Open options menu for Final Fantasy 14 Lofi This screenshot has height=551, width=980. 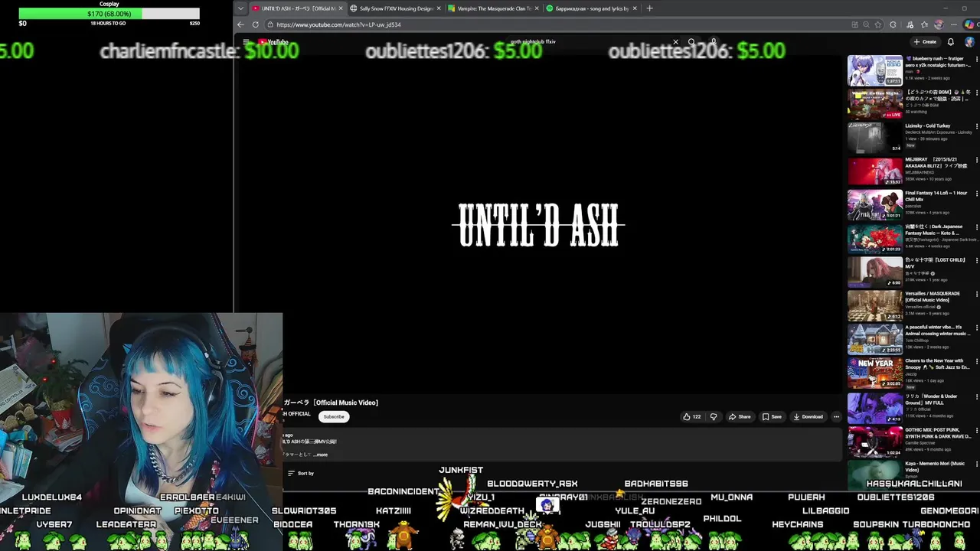[976, 194]
